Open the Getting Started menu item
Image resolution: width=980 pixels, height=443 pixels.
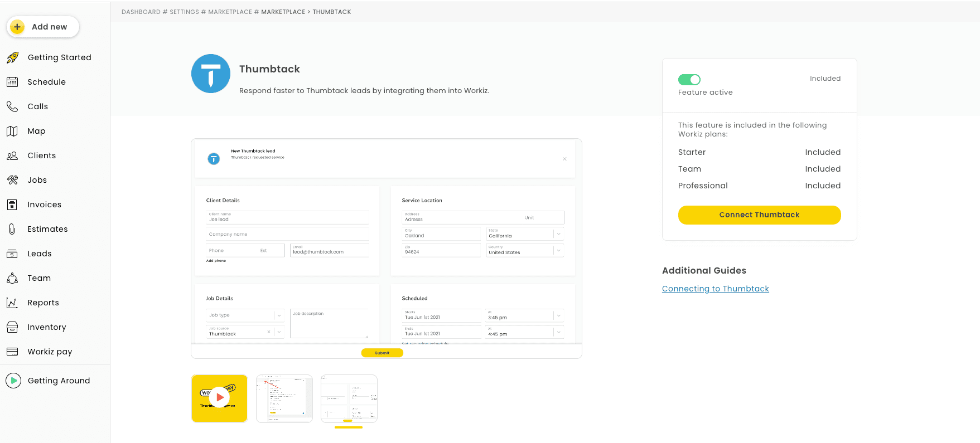(x=59, y=57)
